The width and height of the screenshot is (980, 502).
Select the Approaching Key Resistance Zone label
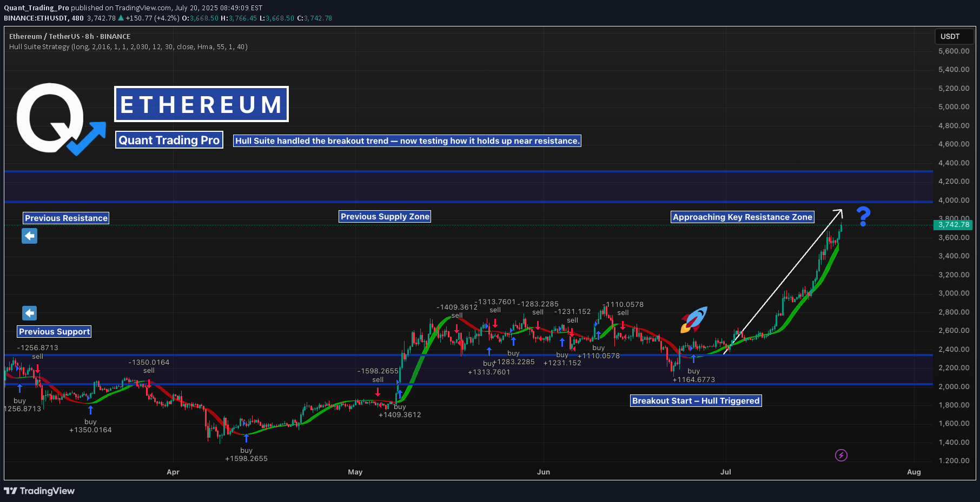pos(743,217)
